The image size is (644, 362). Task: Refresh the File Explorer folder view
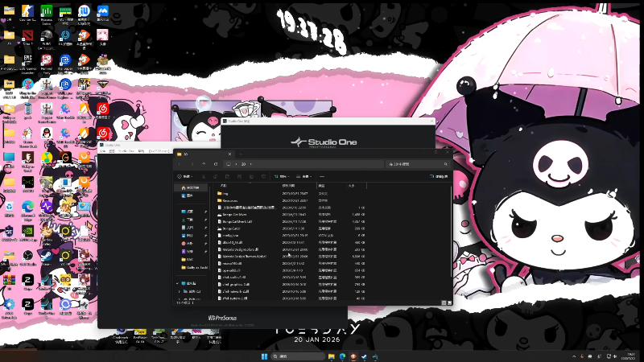click(x=216, y=164)
